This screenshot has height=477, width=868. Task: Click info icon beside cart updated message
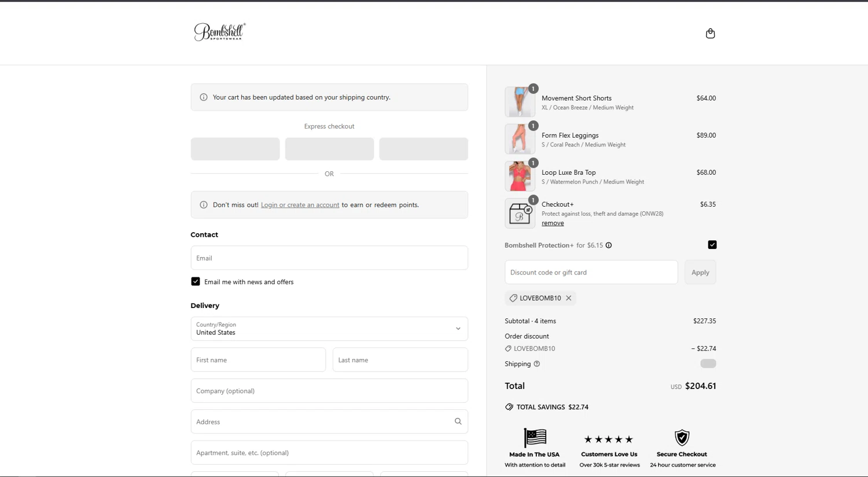click(x=204, y=97)
